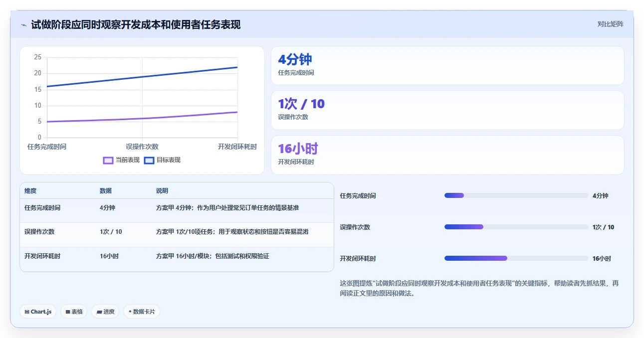Click the 表格 tag chip
The width and height of the screenshot is (644, 338).
coord(74,312)
